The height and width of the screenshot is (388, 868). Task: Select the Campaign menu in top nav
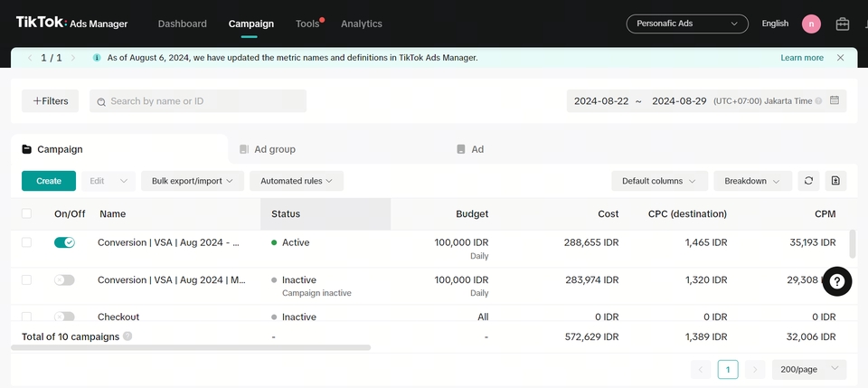pyautogui.click(x=250, y=24)
